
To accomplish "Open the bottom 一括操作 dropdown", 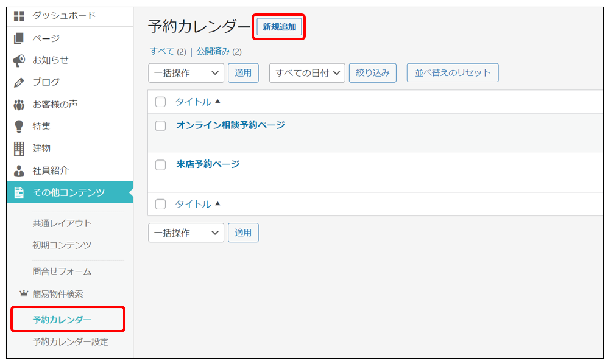I will click(186, 233).
